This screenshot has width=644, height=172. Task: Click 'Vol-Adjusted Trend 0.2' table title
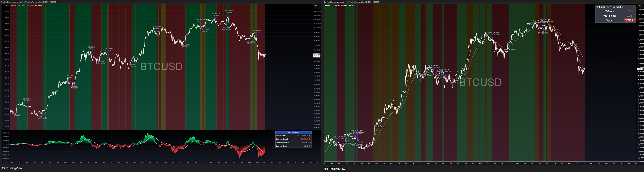click(610, 7)
